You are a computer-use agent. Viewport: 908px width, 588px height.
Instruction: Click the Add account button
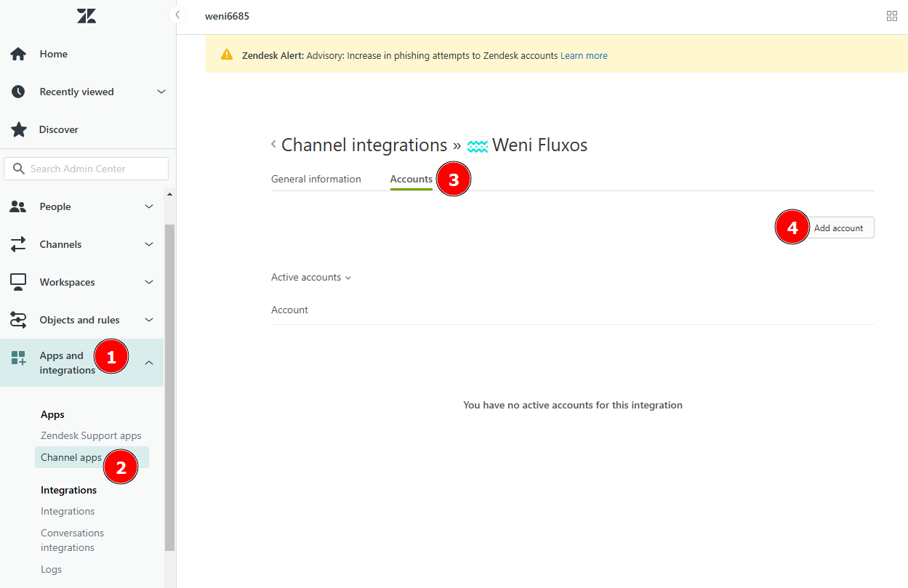838,228
